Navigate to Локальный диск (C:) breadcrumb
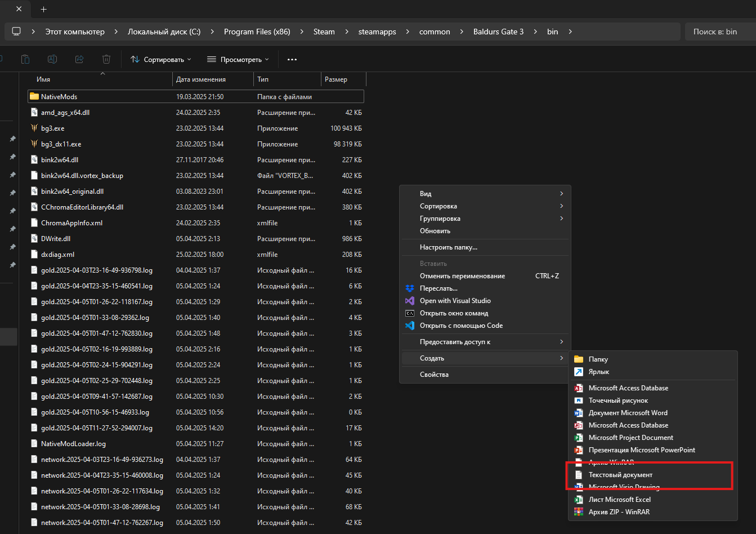The height and width of the screenshot is (534, 756). click(164, 32)
